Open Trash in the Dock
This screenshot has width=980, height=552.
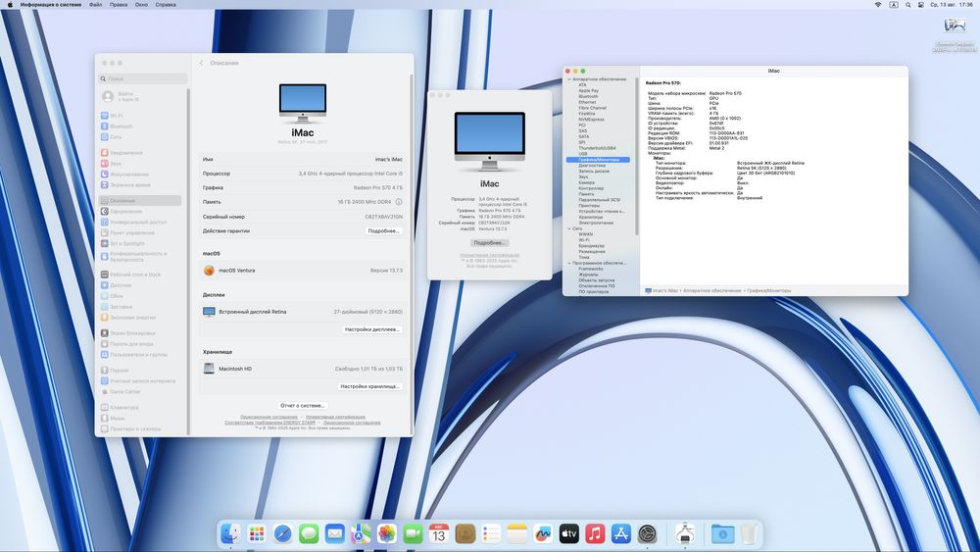coord(749,534)
